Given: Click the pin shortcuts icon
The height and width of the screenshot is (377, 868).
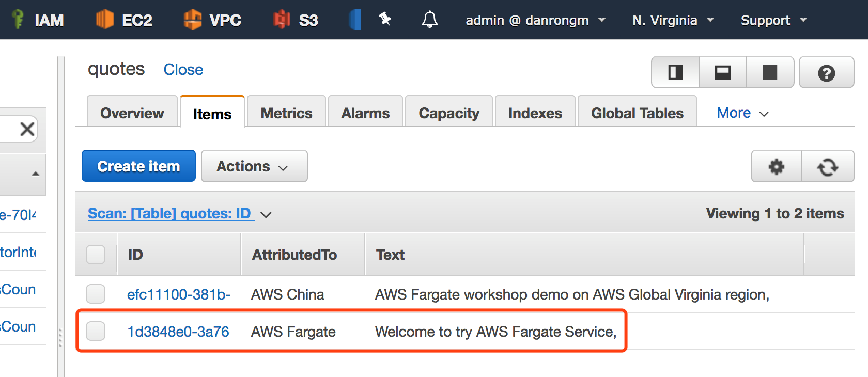Looking at the screenshot, I should click(x=385, y=20).
